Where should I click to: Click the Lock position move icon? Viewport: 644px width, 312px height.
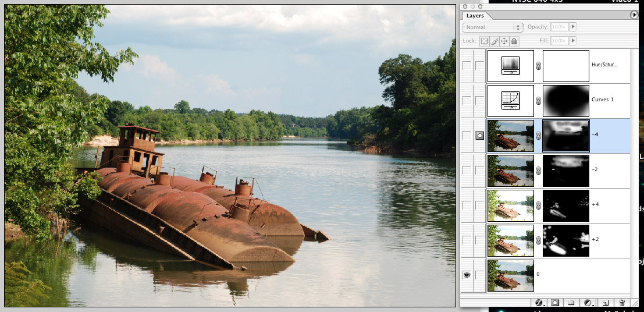pos(504,41)
